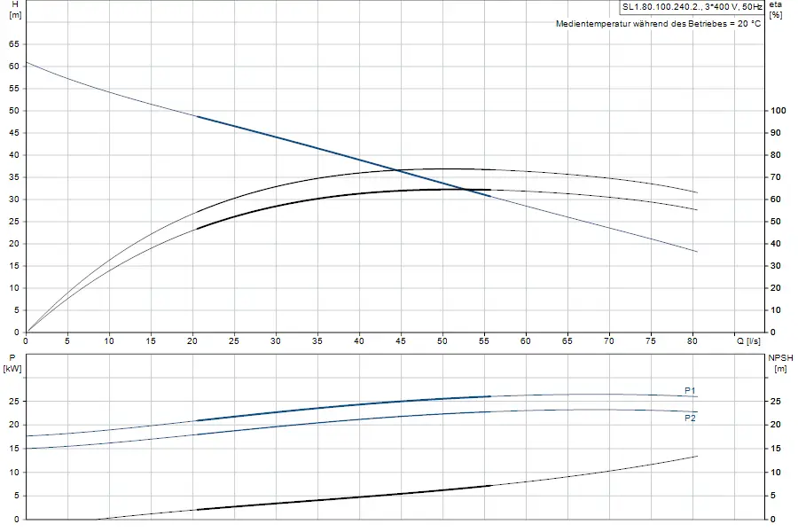This screenshot has width=798, height=532.
Task: Click the 10 tick on the NPSH axis
Action: [776, 472]
